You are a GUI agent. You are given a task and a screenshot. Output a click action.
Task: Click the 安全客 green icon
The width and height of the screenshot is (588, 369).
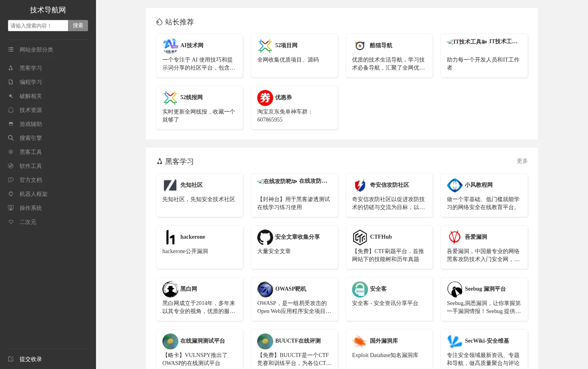tap(360, 289)
